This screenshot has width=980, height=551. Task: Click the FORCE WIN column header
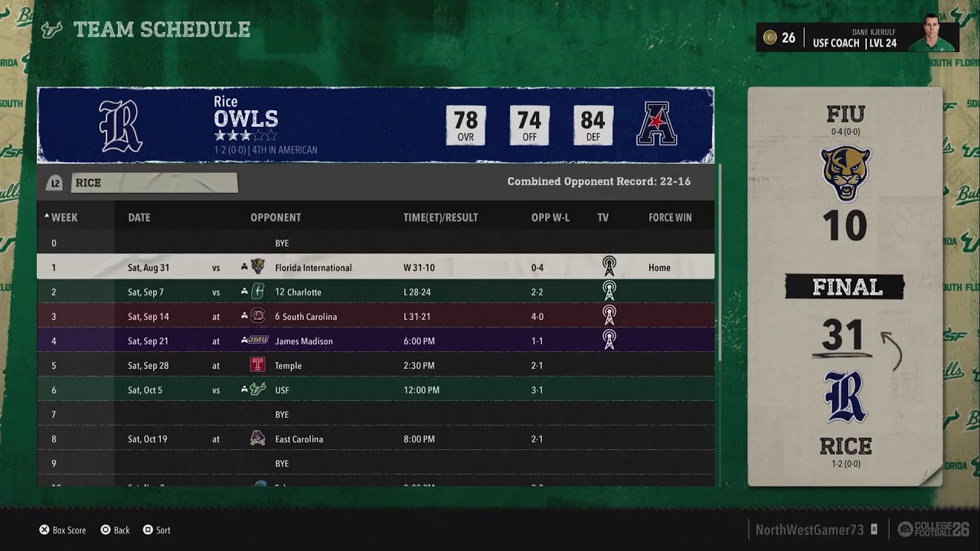point(670,217)
